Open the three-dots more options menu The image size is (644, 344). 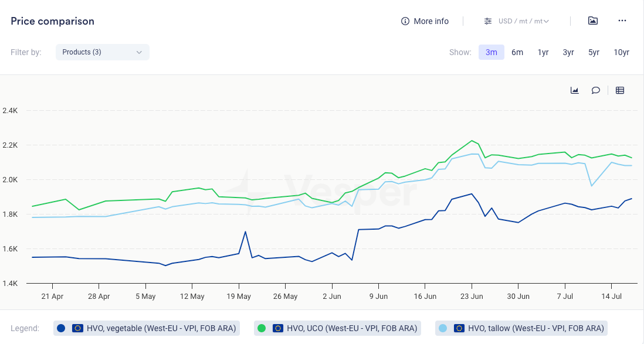[x=622, y=21]
